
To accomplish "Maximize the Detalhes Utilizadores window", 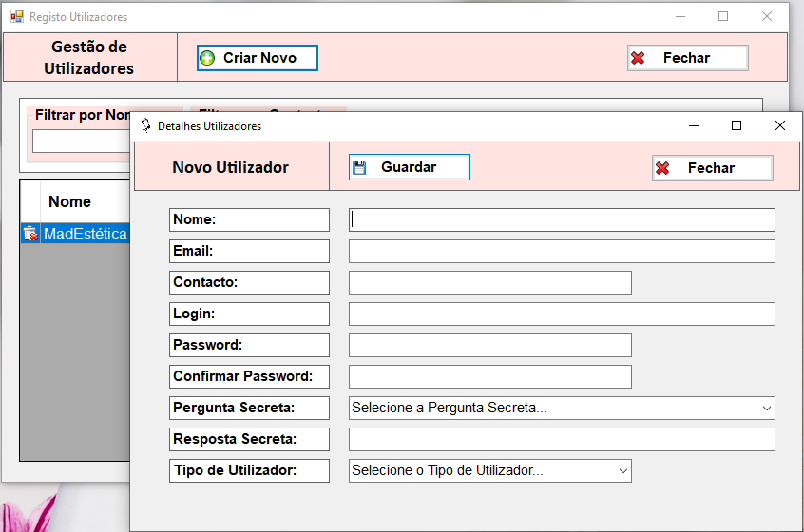I will pos(736,125).
